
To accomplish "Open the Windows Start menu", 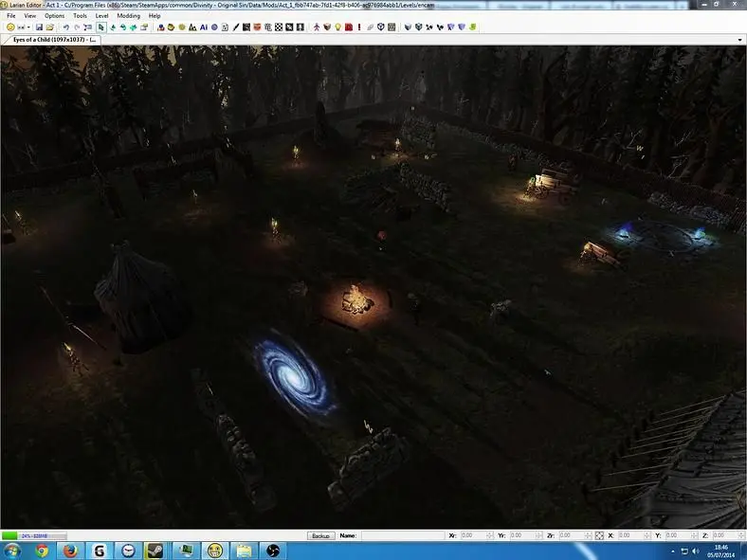I will point(10,551).
